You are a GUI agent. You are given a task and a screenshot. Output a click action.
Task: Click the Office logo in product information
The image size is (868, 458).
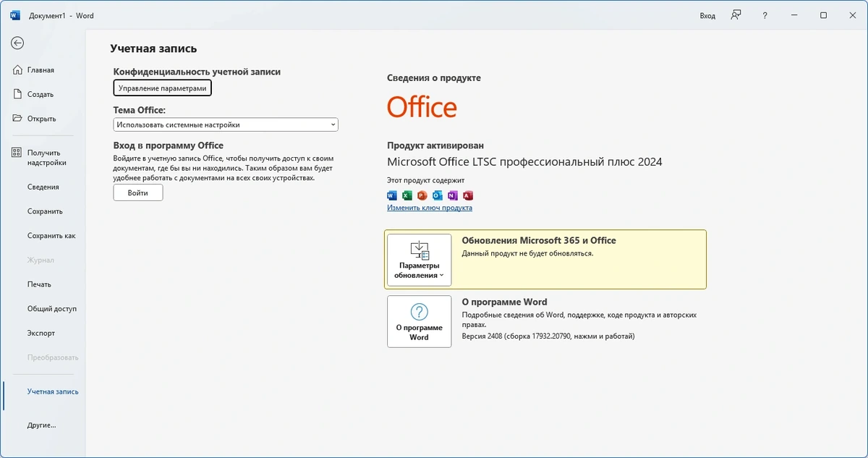422,107
